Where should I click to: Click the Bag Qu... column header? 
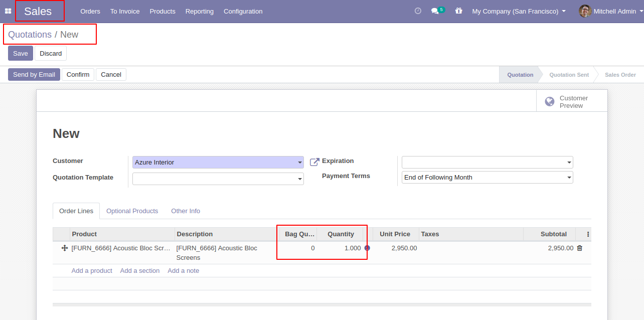click(298, 234)
